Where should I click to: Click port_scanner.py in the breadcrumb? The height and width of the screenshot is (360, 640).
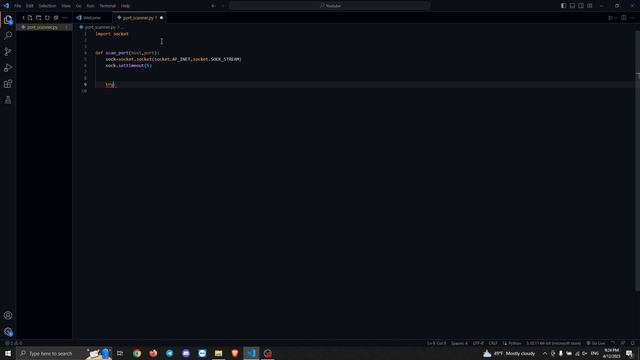pos(100,27)
